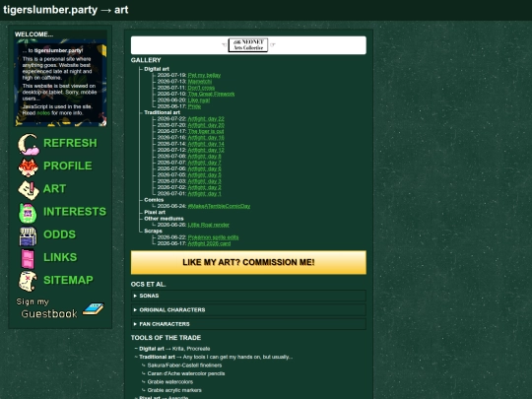532x399 pixels.
Task: Click the 'Caran d'Ache watercolor pencils' line
Action: [x=186, y=373]
